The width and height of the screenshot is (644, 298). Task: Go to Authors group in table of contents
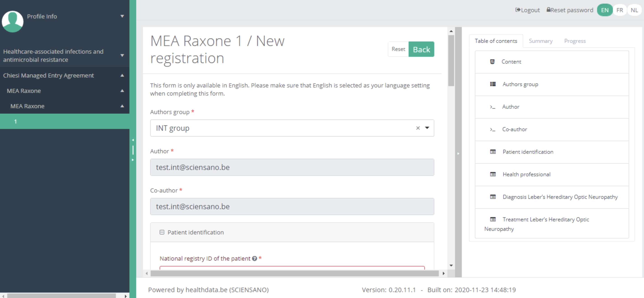(552, 84)
